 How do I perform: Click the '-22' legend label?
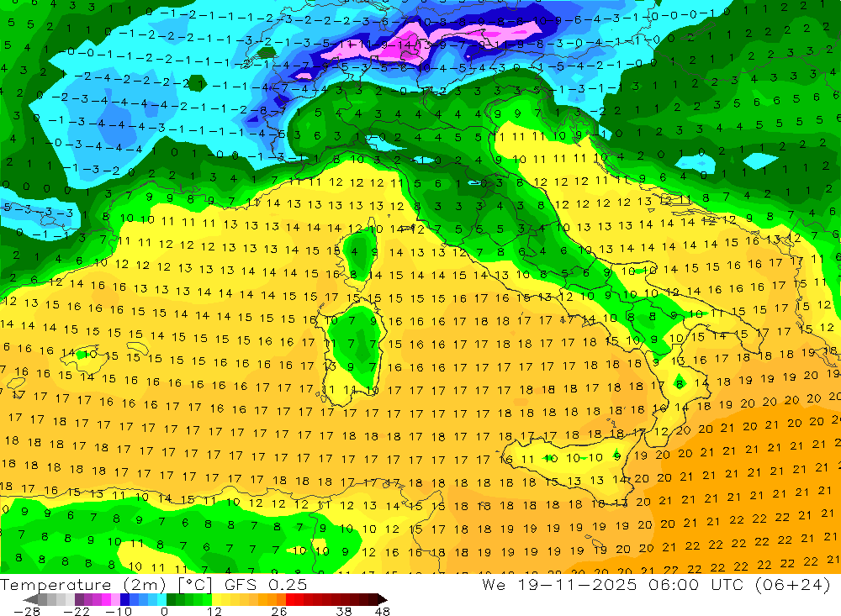tap(77, 612)
